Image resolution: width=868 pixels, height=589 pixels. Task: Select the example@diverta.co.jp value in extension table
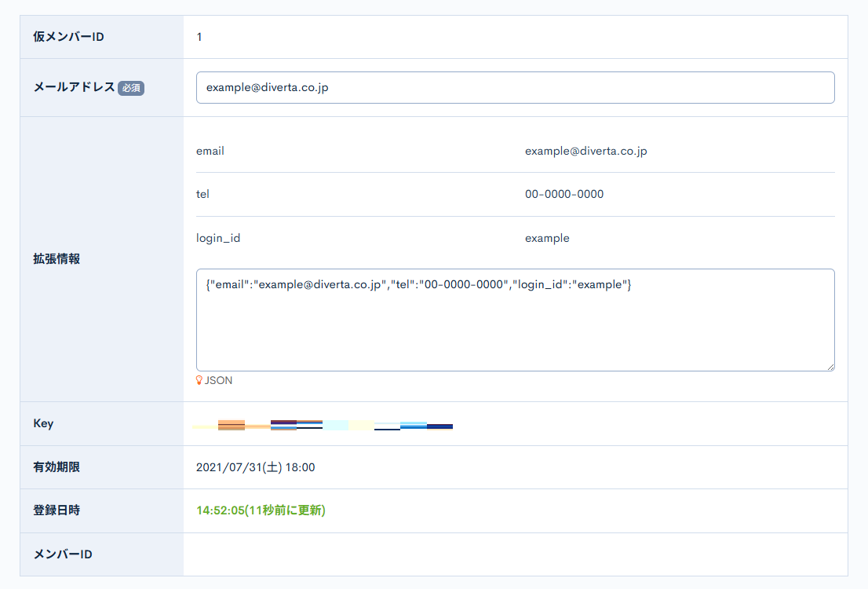coord(585,151)
